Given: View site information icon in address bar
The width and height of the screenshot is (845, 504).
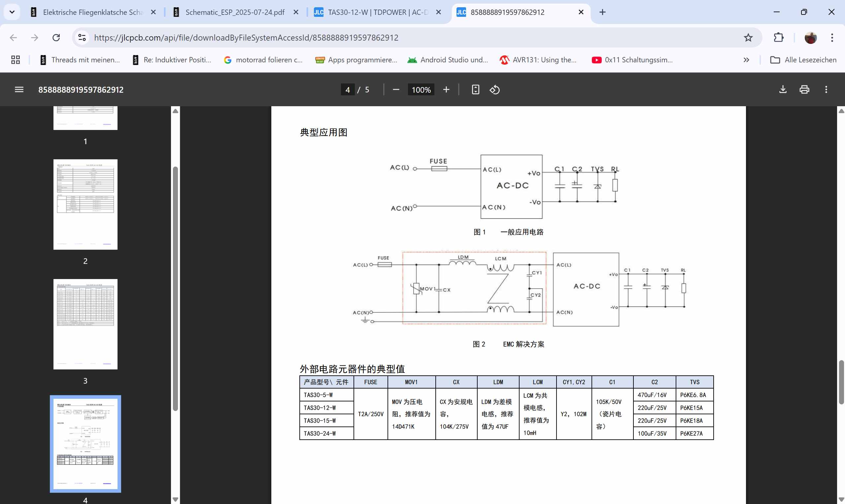Looking at the screenshot, I should 82,38.
